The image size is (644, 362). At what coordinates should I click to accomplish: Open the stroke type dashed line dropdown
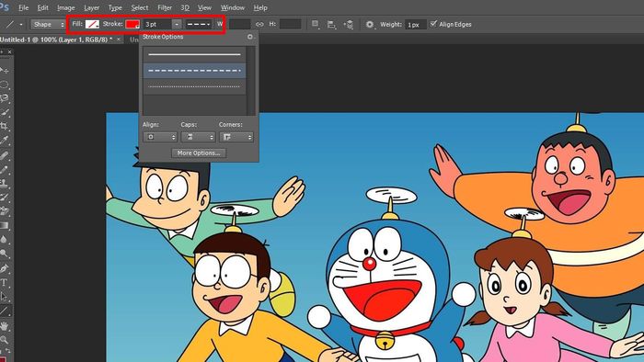[199, 24]
